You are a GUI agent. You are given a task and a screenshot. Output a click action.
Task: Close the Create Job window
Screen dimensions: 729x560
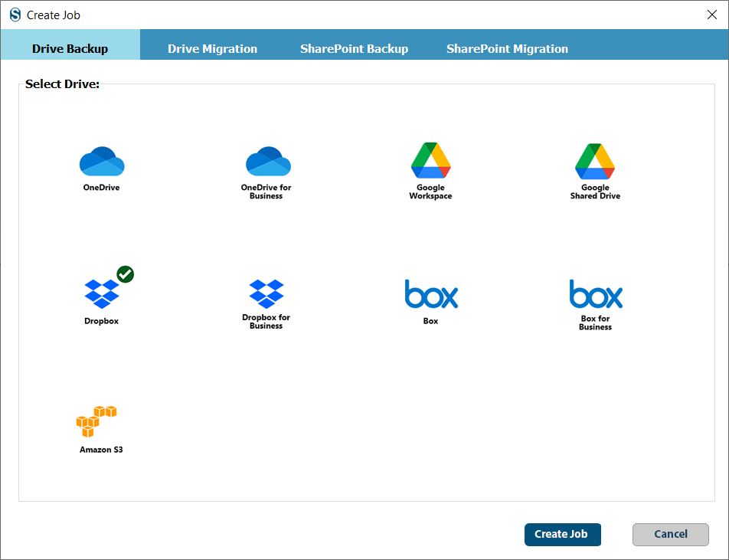click(712, 15)
